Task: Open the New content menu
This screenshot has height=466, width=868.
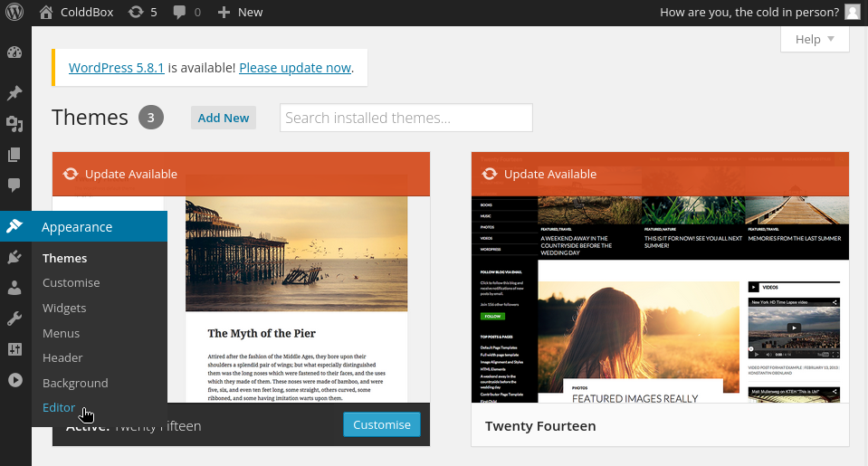Action: tap(240, 12)
